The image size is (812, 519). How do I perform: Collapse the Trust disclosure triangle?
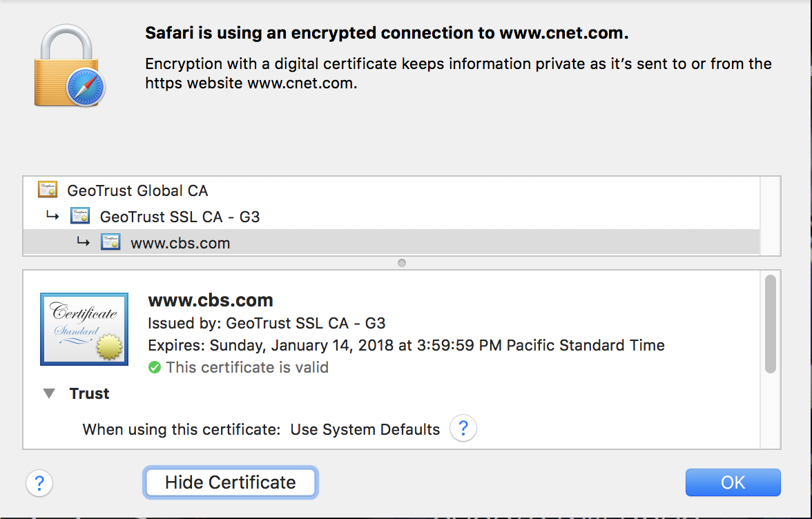49,394
